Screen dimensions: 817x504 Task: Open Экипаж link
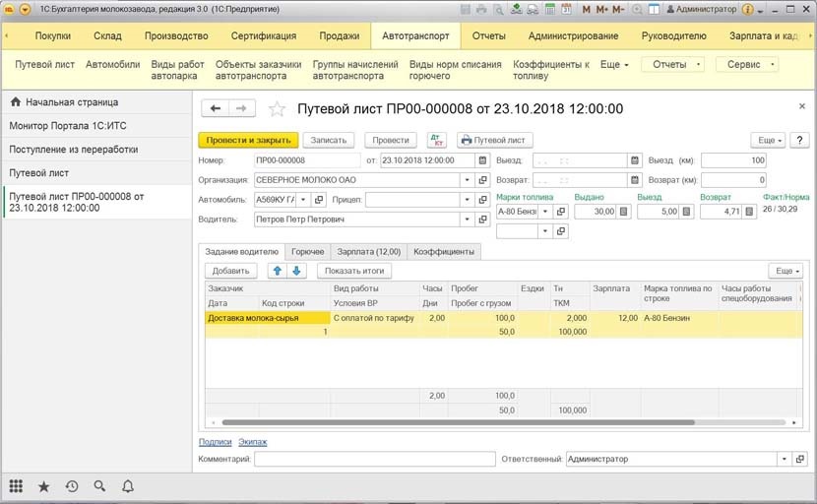tap(253, 442)
